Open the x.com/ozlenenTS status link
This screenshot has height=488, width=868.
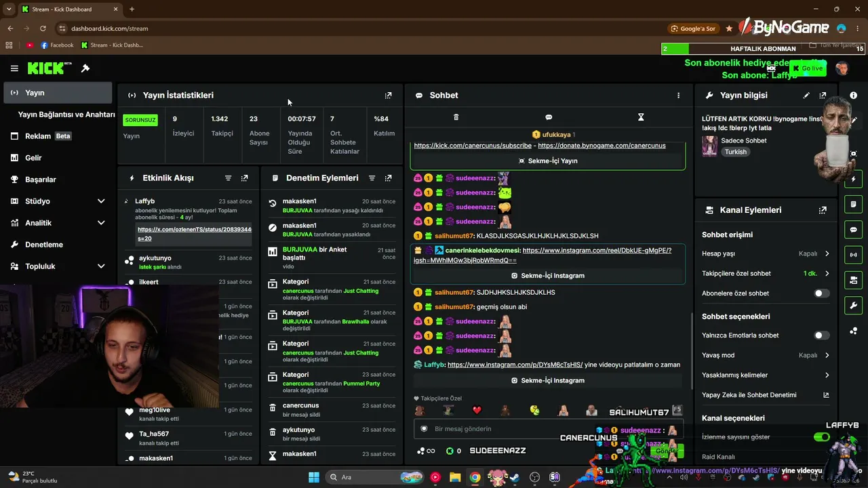tap(194, 234)
